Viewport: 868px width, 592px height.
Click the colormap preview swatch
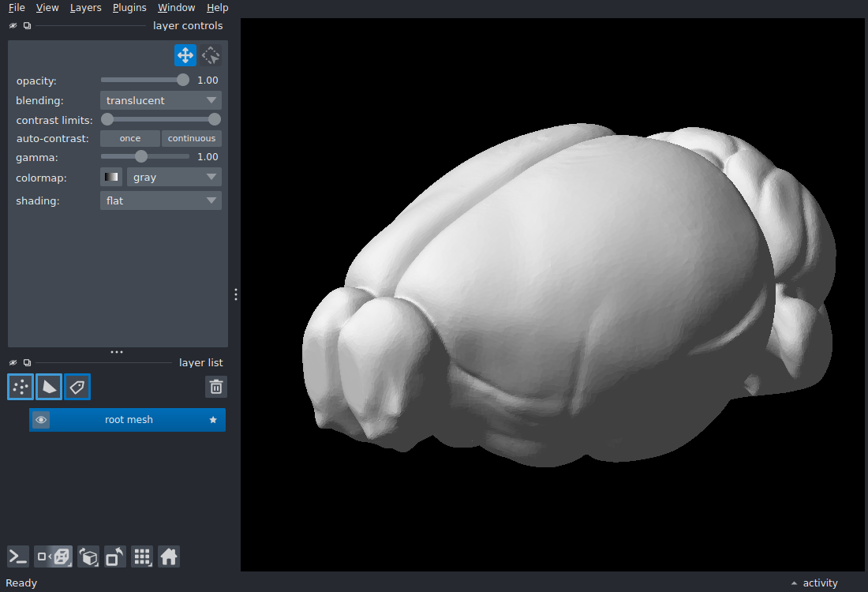[x=111, y=178]
